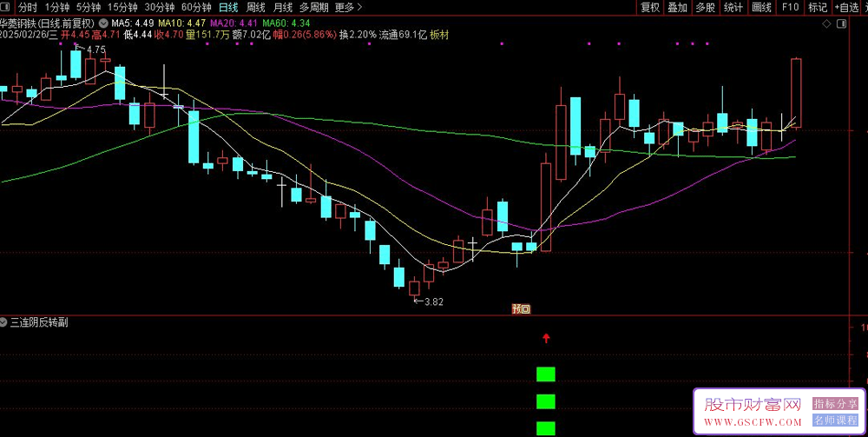The image size is (868, 437).
Task: Click the 叠加 overlay button
Action: pos(677,7)
